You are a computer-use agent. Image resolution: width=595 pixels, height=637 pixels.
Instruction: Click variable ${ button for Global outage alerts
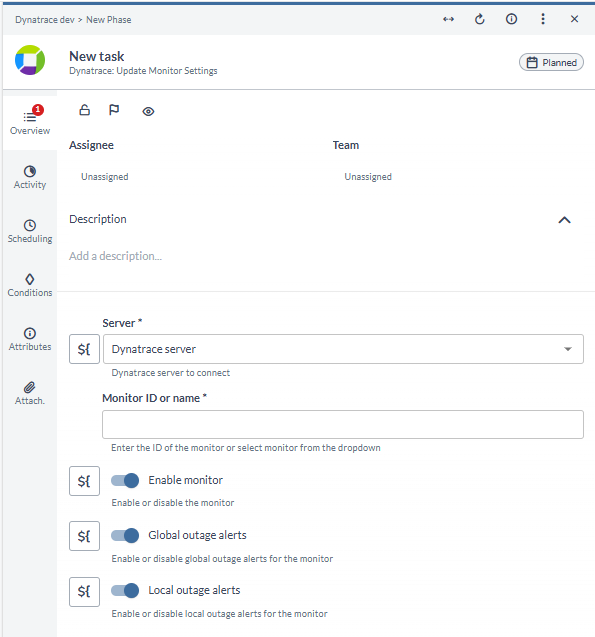coord(84,536)
